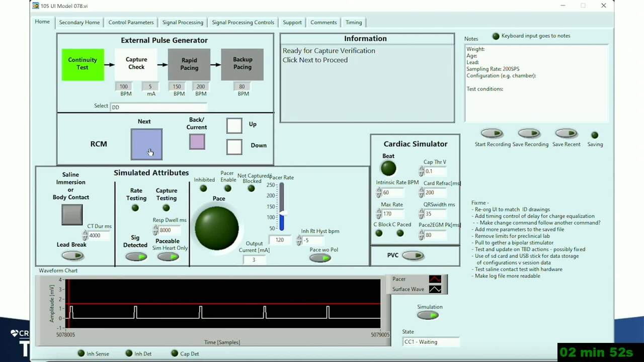
Task: Adjust the Pace2EGM Pk ms stepper
Action: tap(421, 235)
